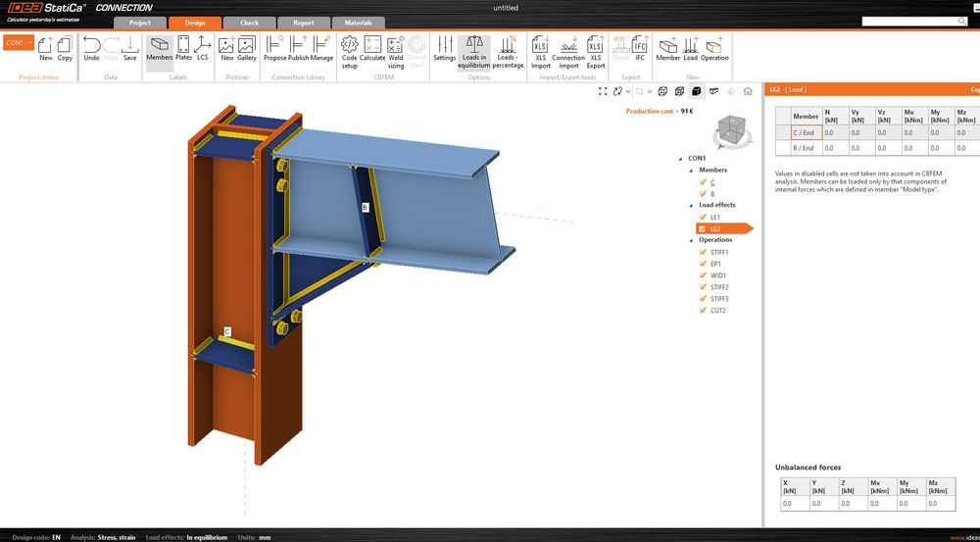
Task: Add new Operation from ribbon
Action: [714, 49]
